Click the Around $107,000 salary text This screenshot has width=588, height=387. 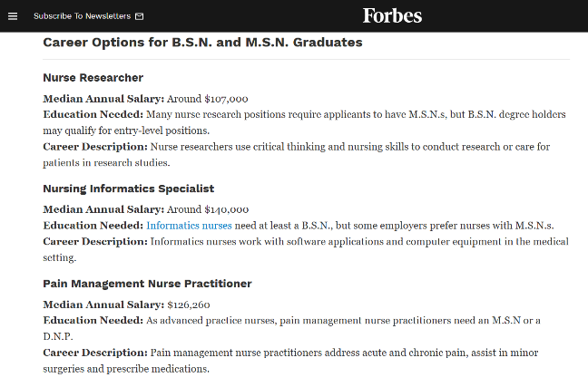pos(208,99)
